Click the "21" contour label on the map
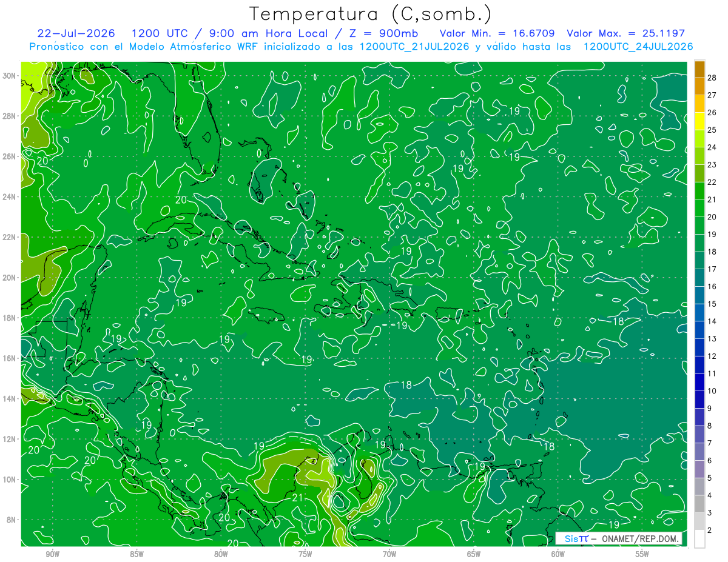728x562 pixels. click(297, 498)
